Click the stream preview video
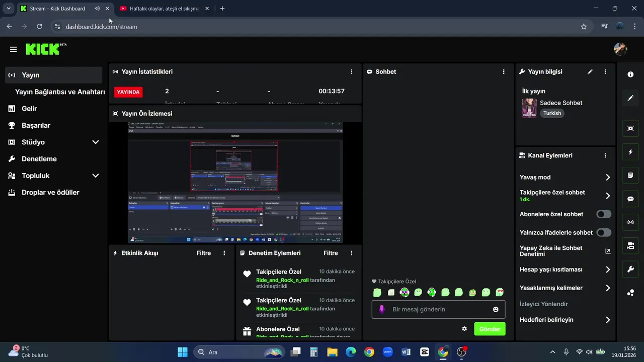Screen dimensions: 644x362 [x=235, y=183]
